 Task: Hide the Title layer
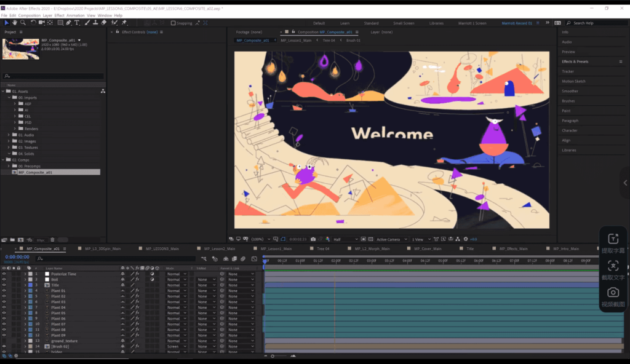(4, 285)
